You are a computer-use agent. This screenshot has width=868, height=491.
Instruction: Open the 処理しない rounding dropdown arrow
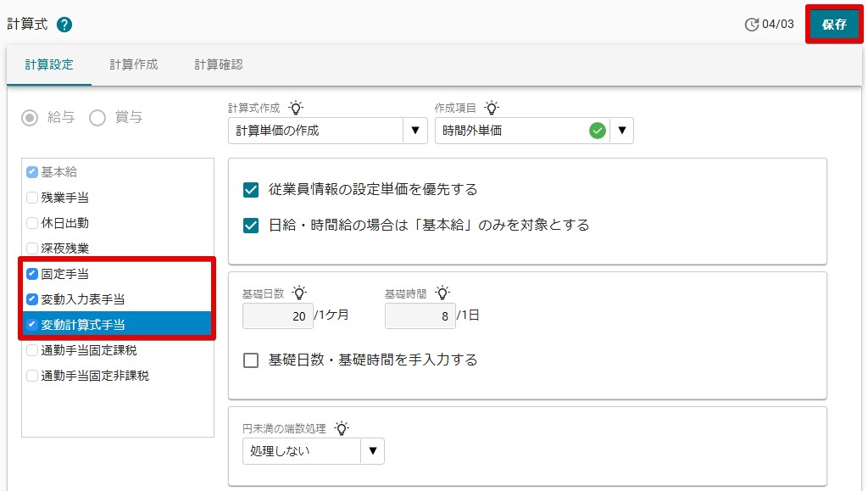373,451
